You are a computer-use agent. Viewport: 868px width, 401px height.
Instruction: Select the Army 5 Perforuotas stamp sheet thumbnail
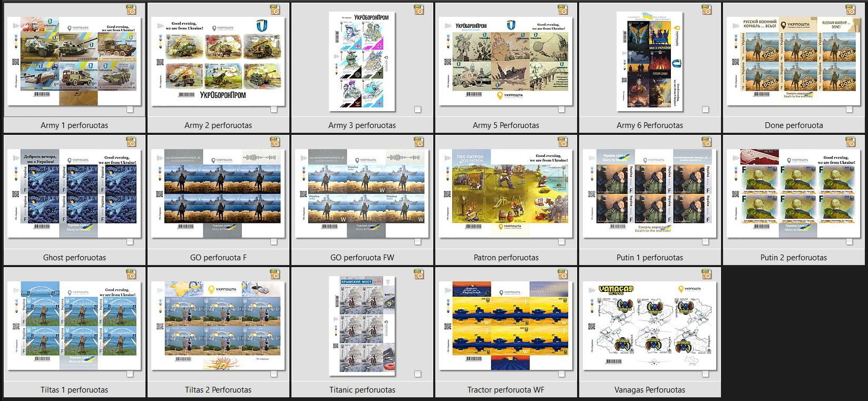click(x=506, y=62)
